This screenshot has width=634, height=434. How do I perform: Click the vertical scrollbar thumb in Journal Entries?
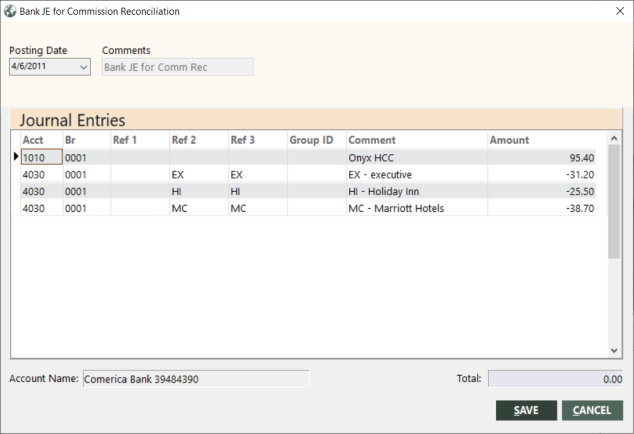point(614,201)
